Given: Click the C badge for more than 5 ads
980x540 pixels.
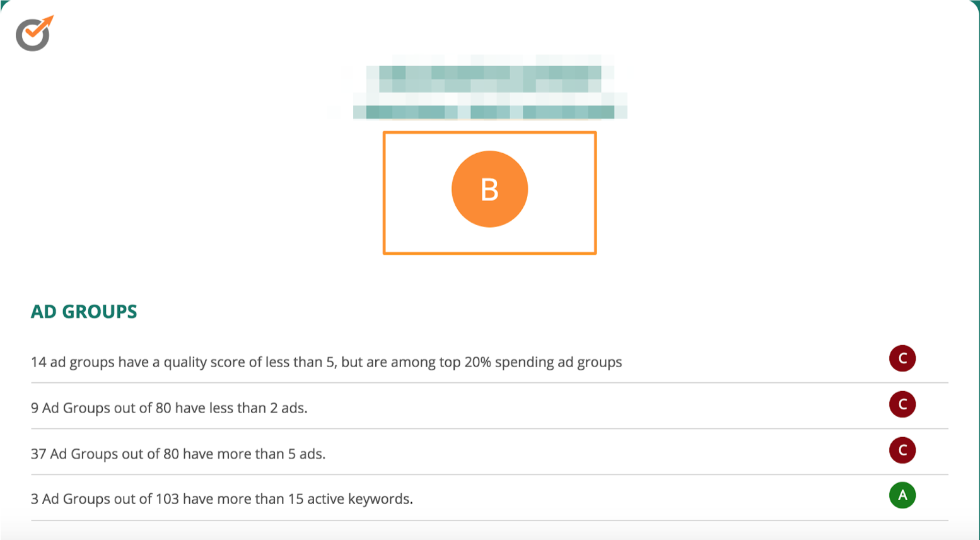Looking at the screenshot, I should (902, 450).
